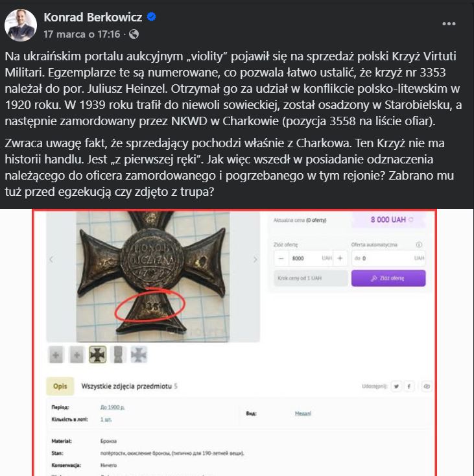The height and width of the screenshot is (476, 474).
Task: Share the listing on Facebook
Action: click(x=410, y=387)
